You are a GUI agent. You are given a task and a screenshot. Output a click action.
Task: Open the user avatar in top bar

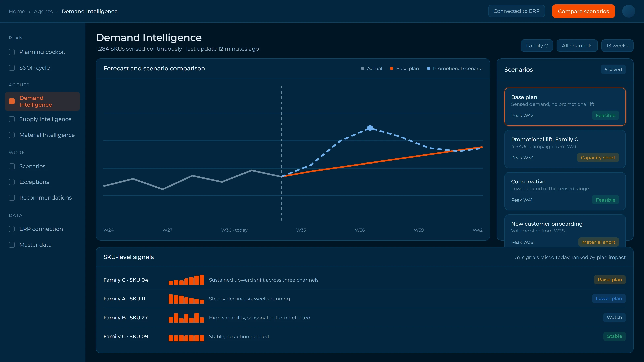pyautogui.click(x=628, y=11)
